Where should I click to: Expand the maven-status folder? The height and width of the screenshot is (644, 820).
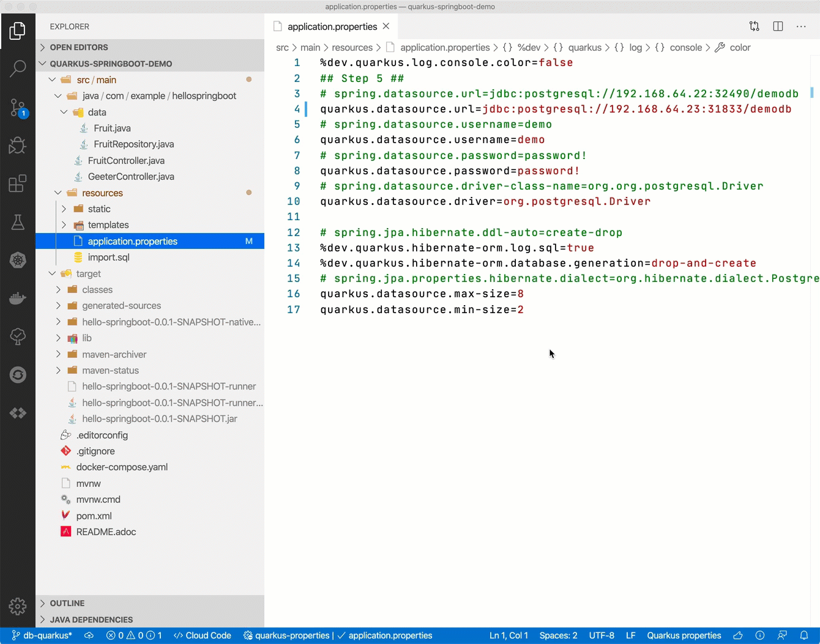point(150,370)
